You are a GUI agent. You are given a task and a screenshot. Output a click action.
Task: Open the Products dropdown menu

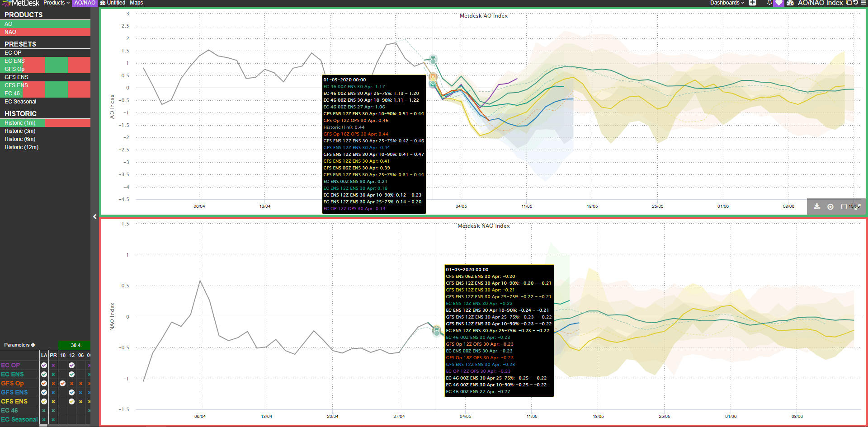[x=57, y=3]
